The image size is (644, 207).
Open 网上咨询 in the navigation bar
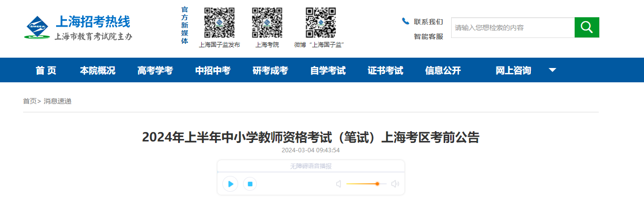[513, 70]
